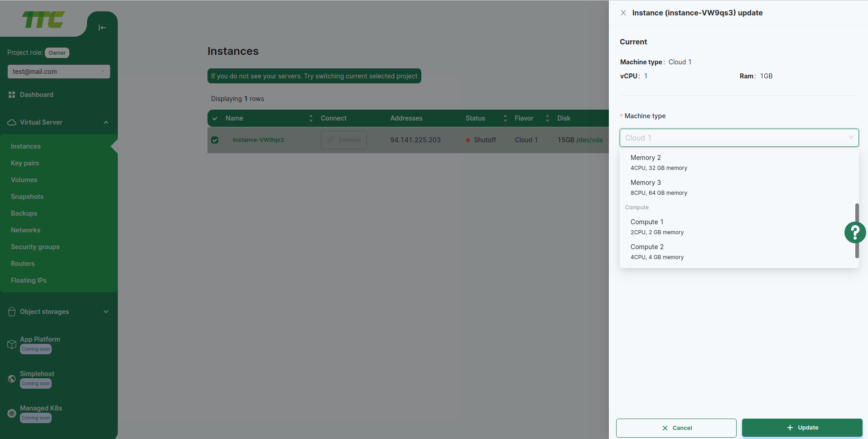
Task: Click the Virtual Server cloud icon
Action: (12, 122)
